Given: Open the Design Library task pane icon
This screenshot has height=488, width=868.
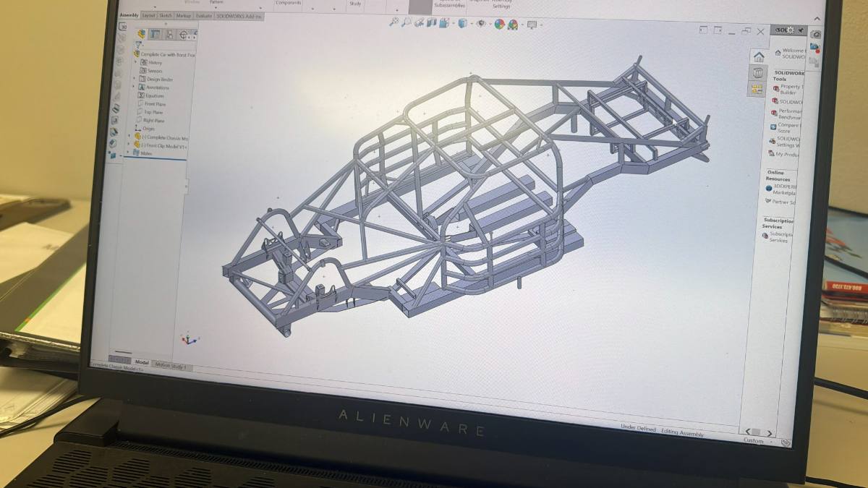Looking at the screenshot, I should point(758,73).
